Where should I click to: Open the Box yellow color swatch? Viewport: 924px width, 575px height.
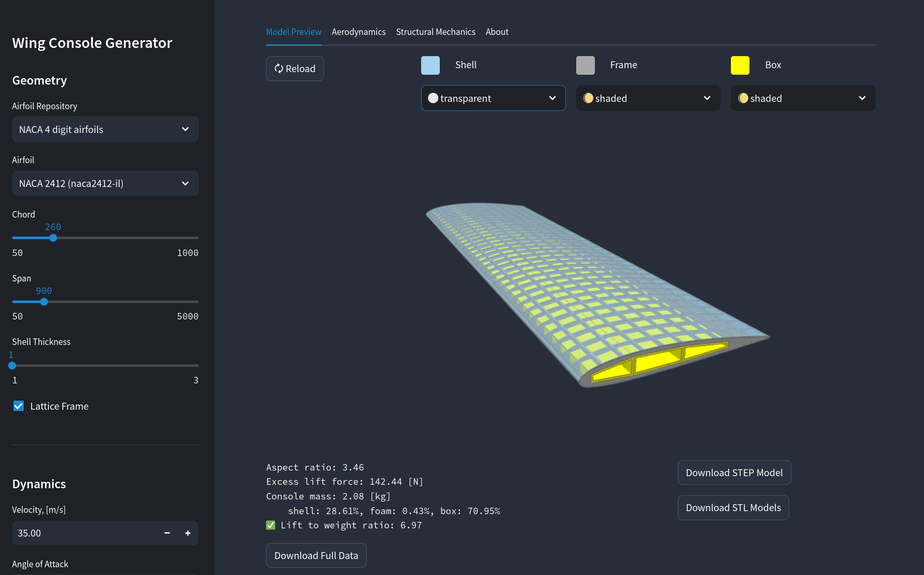tap(740, 65)
